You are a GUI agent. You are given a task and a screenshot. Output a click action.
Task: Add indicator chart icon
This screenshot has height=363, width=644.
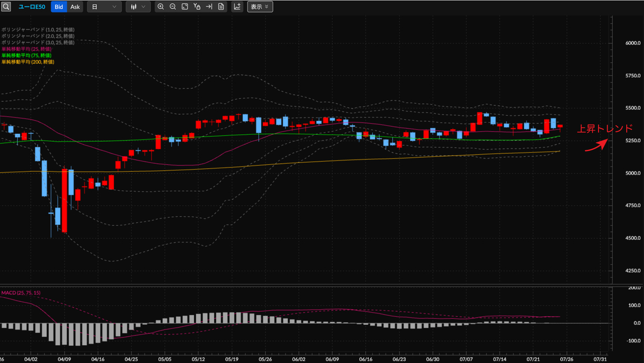(x=237, y=7)
